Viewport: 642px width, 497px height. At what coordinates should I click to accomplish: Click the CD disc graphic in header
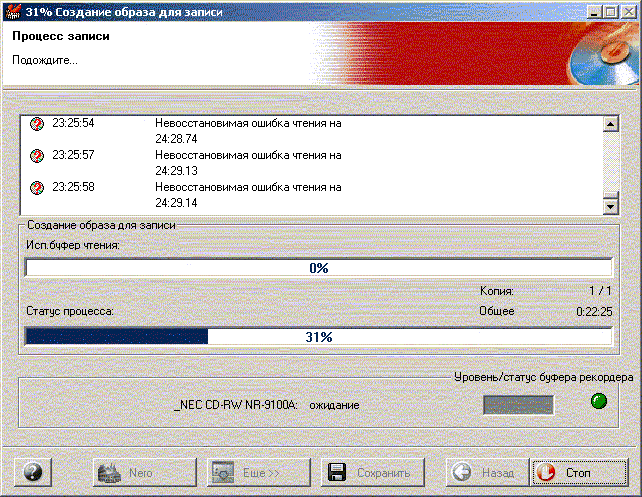point(604,54)
